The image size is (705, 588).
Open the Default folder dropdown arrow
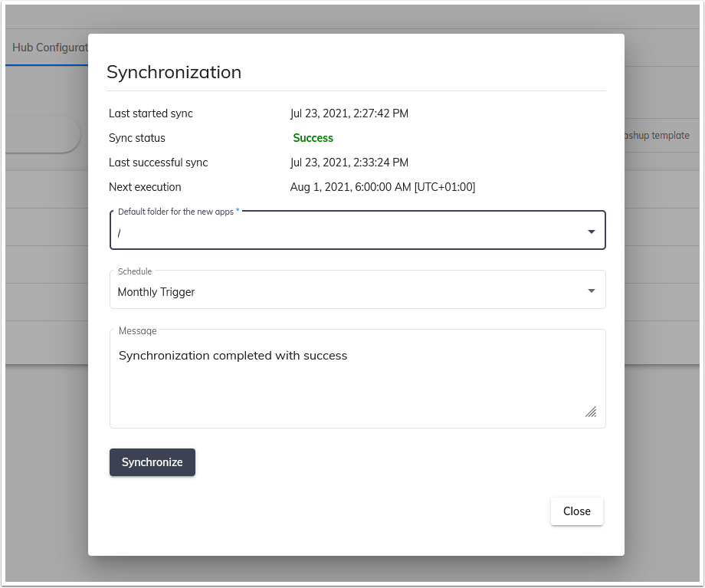pos(591,230)
